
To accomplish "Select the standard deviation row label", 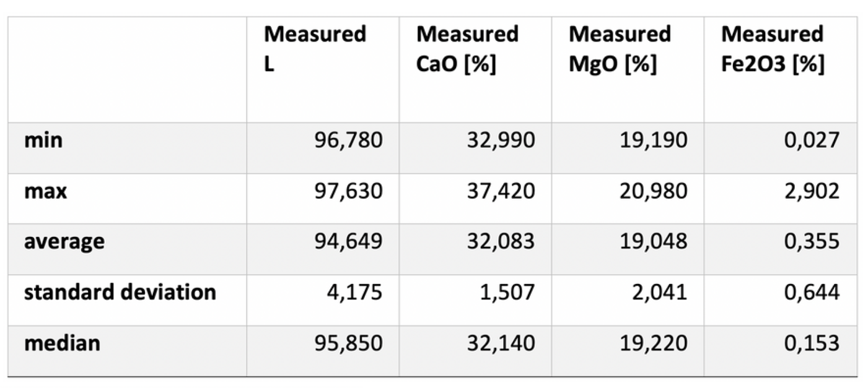I will tap(120, 291).
